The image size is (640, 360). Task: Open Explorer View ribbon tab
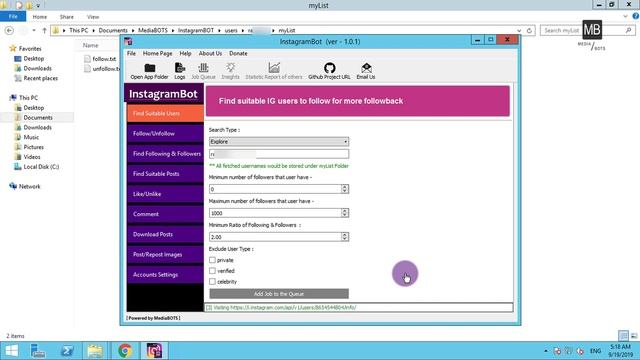point(93,17)
